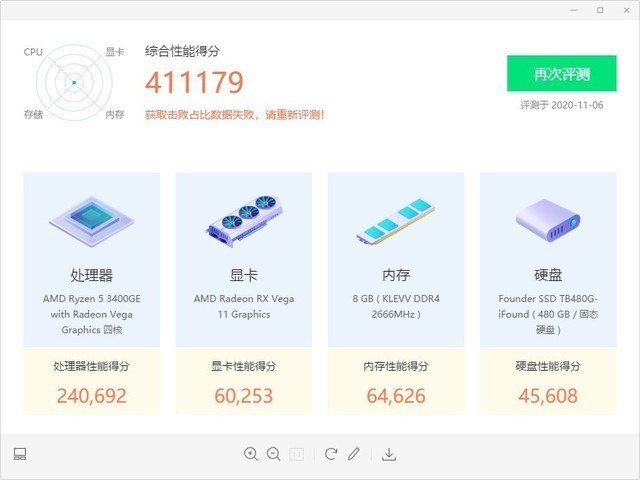
Task: Click the 硬盘 card title
Action: coord(548,275)
